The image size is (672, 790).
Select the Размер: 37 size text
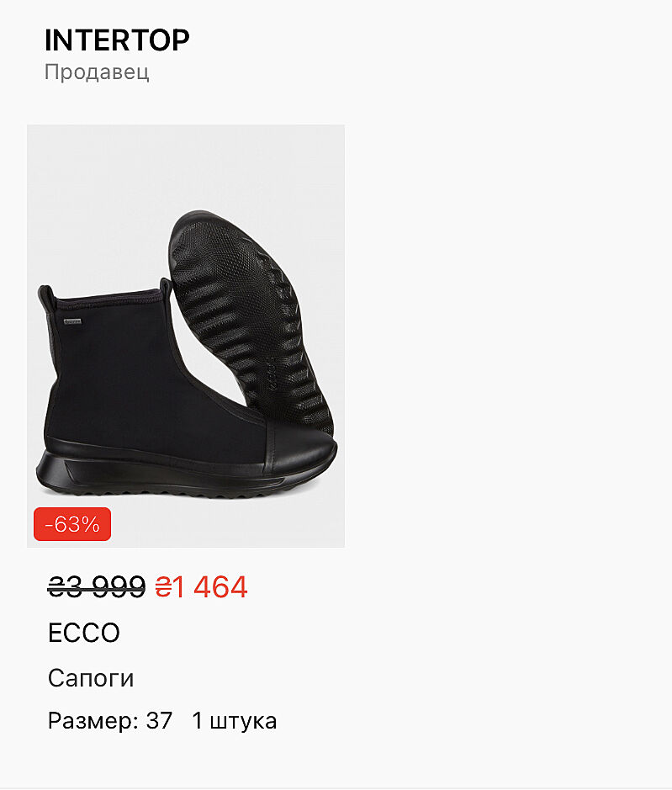tap(110, 720)
